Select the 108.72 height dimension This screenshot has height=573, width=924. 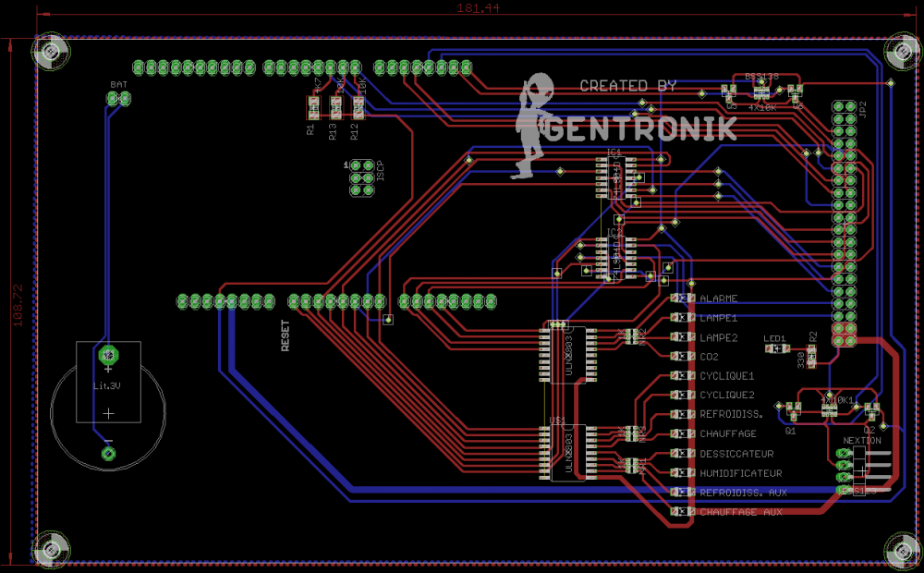[17, 305]
